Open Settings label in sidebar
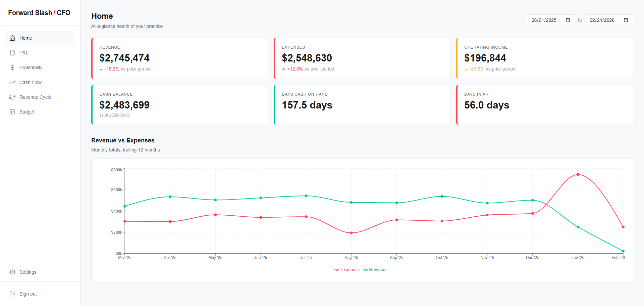This screenshot has height=306, width=644. click(x=28, y=272)
